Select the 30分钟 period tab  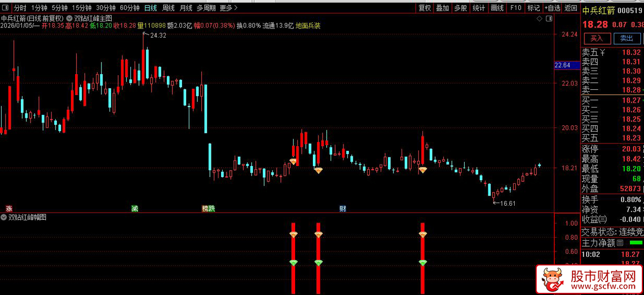point(106,8)
